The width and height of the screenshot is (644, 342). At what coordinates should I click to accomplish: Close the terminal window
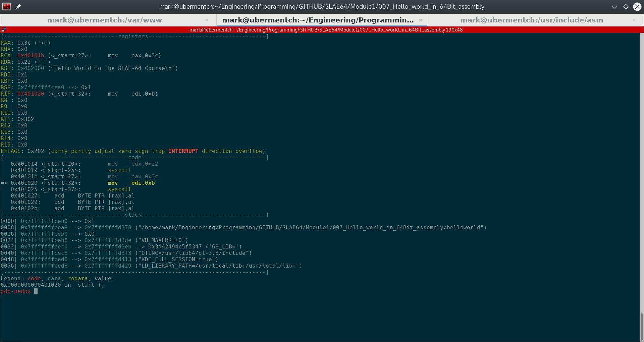tap(637, 7)
